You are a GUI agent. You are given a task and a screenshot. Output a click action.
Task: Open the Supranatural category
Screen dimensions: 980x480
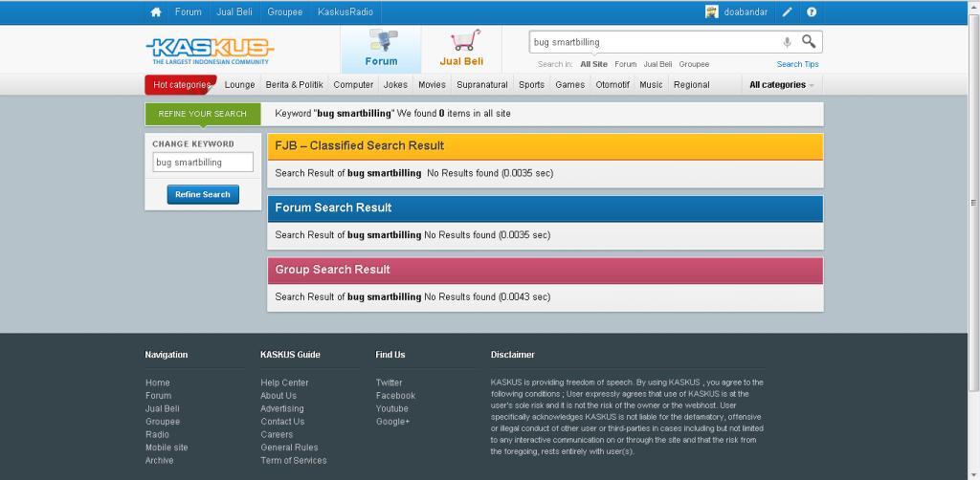[x=482, y=85]
